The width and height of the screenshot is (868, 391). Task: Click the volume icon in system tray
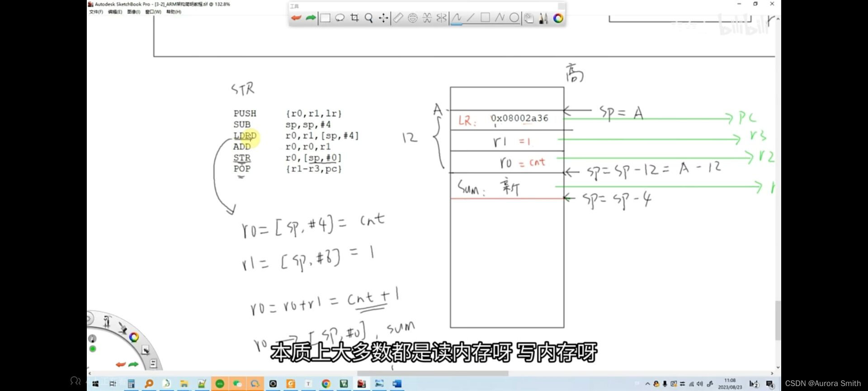(x=700, y=384)
